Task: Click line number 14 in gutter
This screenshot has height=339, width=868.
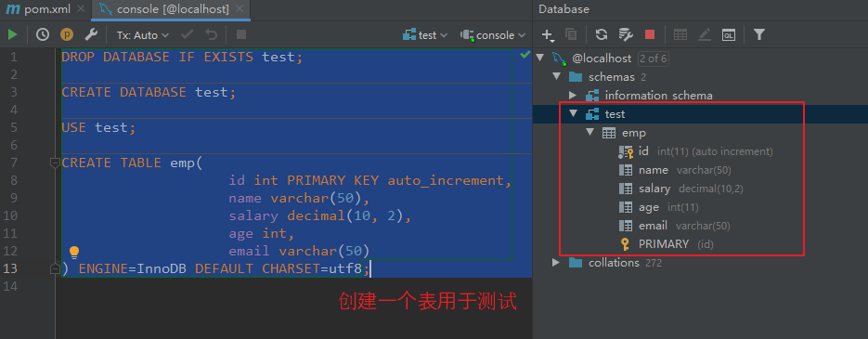Action: coord(10,286)
